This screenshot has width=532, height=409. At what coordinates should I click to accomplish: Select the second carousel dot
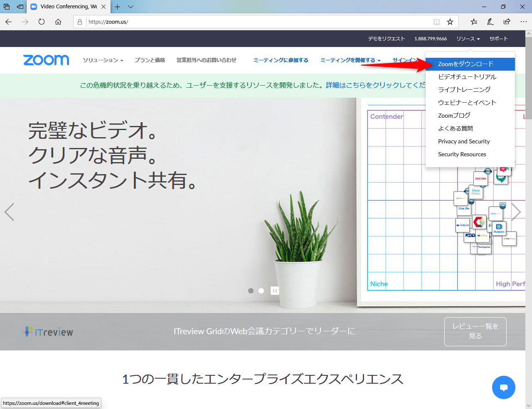tap(261, 291)
